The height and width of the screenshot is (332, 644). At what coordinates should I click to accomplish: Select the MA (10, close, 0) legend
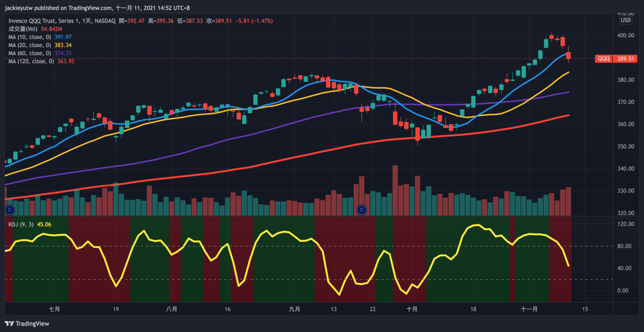[30, 37]
